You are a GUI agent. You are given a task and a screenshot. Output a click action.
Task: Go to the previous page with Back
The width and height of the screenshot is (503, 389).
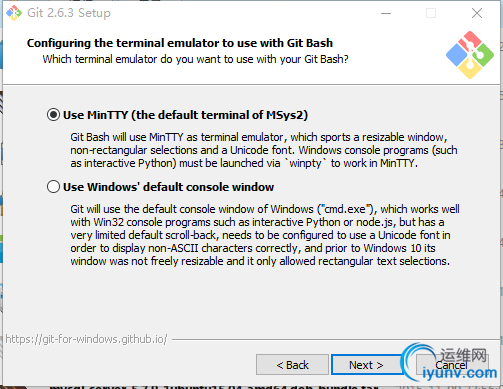(x=292, y=365)
